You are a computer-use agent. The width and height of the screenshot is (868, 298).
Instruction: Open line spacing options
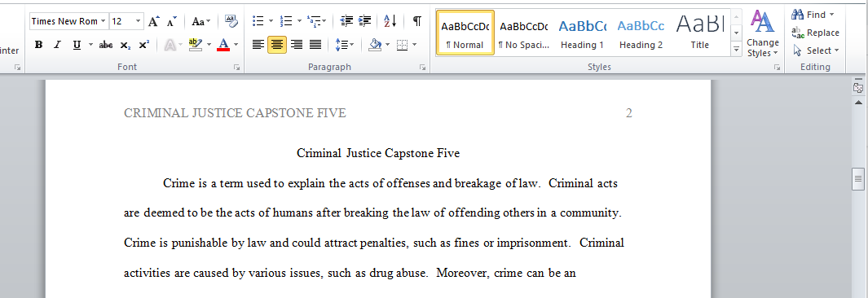click(344, 45)
